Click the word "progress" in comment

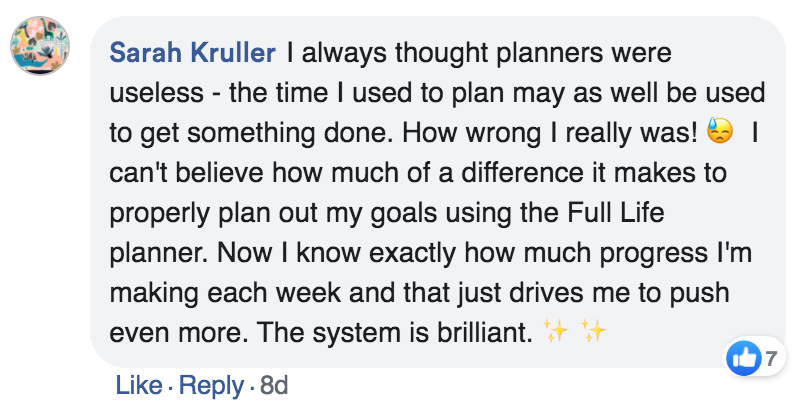654,254
